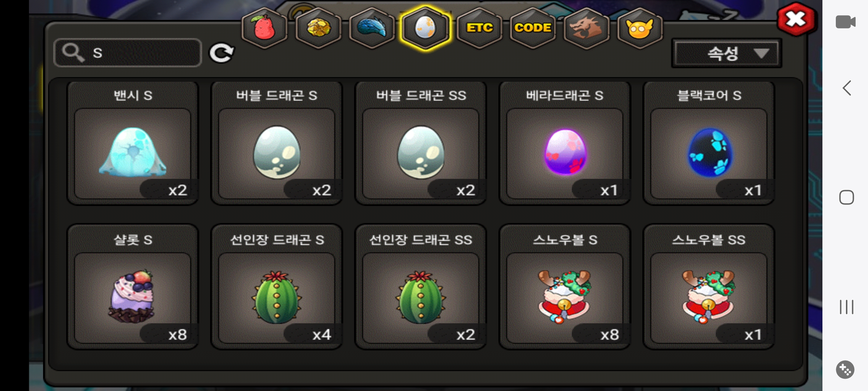Tap the Android back arrow
The image size is (868, 391).
[x=847, y=88]
